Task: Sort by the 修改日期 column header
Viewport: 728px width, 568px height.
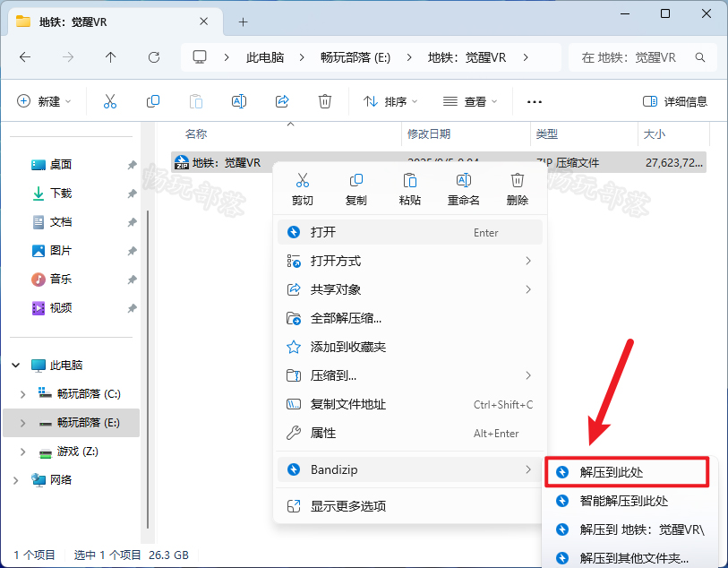Action: click(467, 134)
